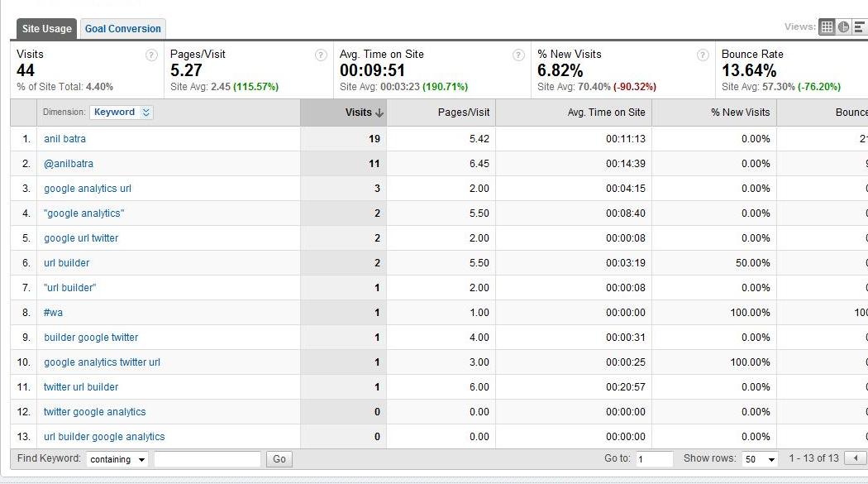Open help for Visits metric
Viewport: 868px width, 484px height.
tap(151, 55)
